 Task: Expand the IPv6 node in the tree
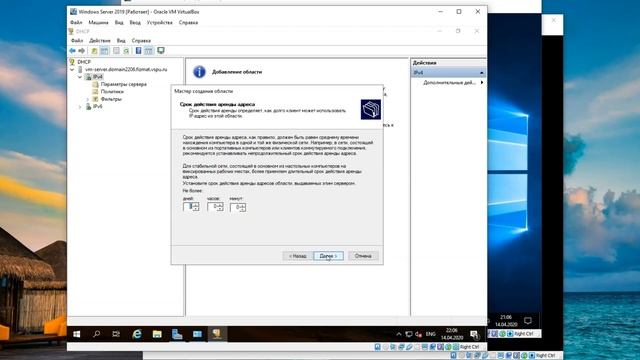[x=80, y=107]
